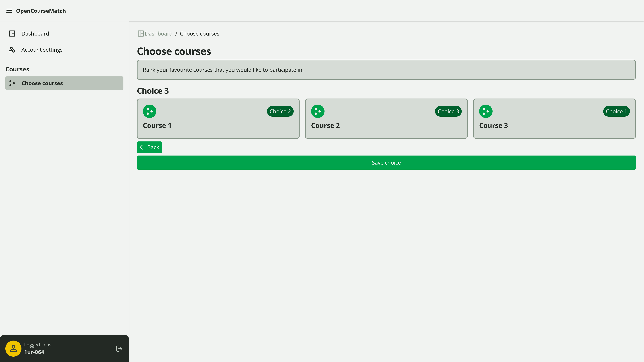Click the username 1ur-064
This screenshot has height=362, width=644.
click(x=34, y=352)
